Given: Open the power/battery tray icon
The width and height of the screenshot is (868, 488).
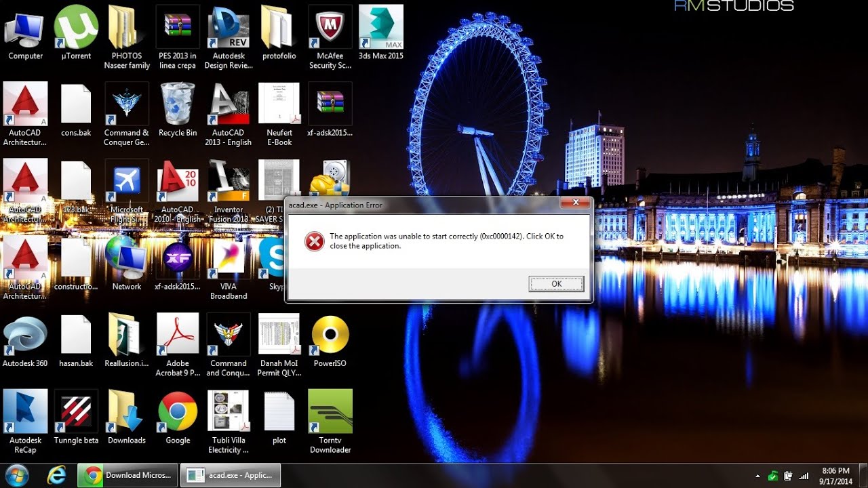Looking at the screenshot, I should [x=789, y=476].
